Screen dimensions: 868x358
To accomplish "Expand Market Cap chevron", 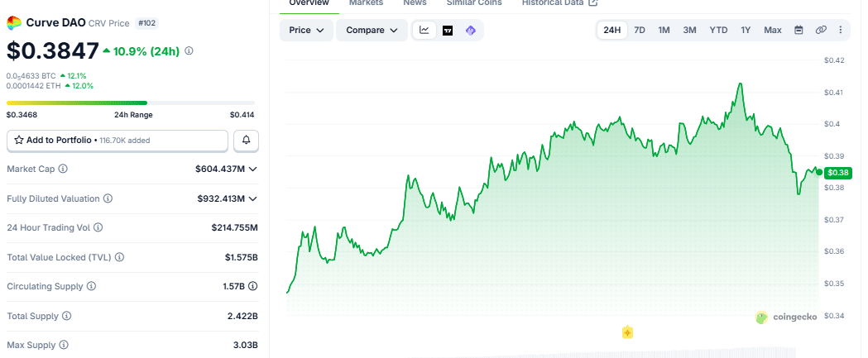I will pyautogui.click(x=253, y=169).
